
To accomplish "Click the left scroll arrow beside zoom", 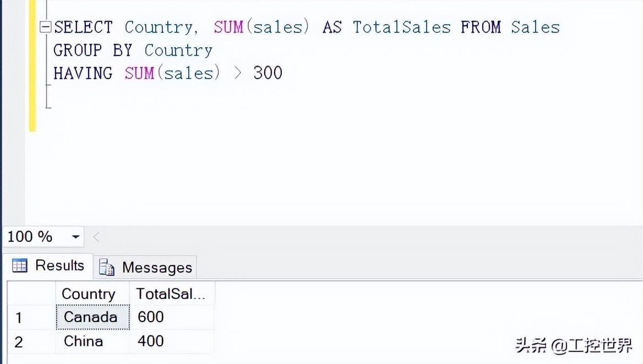I will point(96,237).
